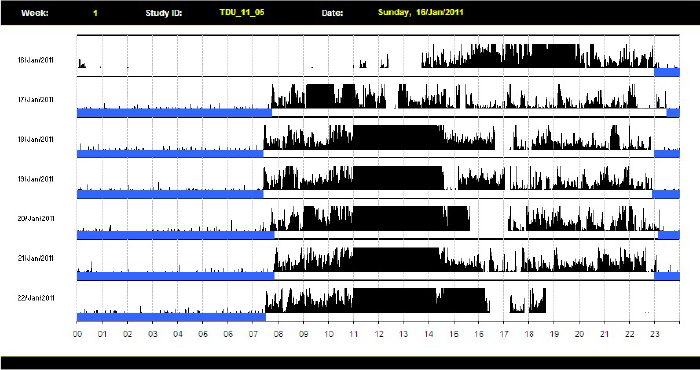
Task: Select the week number value "1"
Action: 95,13
